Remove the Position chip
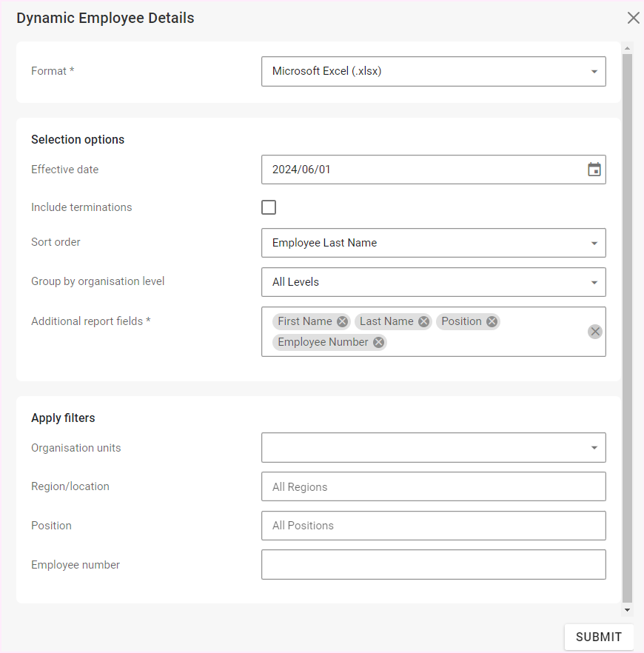 [492, 321]
